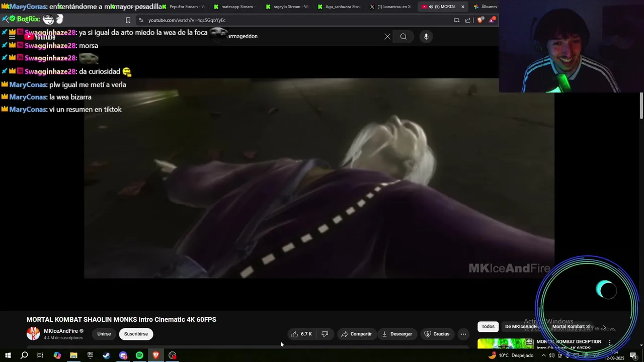
Task: Open Epic Games Launcher from taskbar
Action: [90, 355]
